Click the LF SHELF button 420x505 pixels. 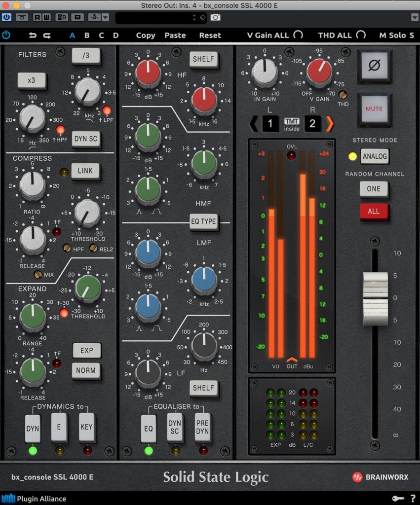(203, 388)
